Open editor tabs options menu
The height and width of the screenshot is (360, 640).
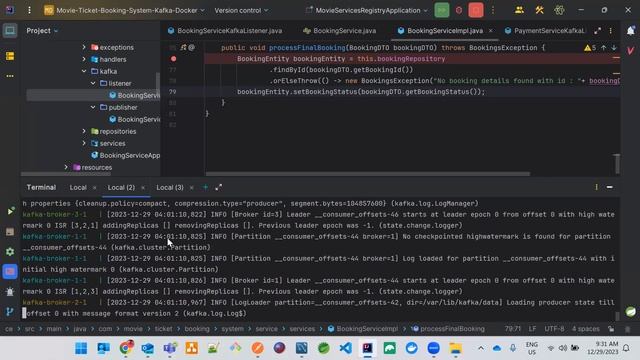tap(611, 31)
